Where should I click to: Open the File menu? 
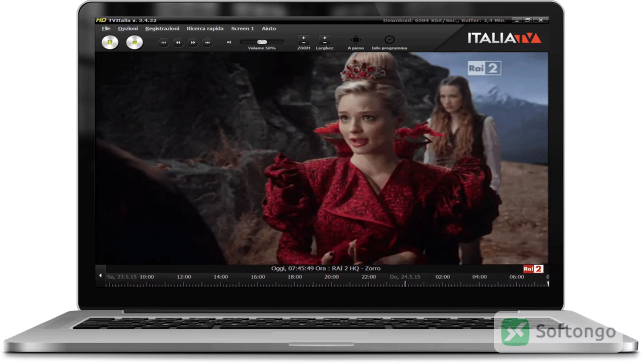tap(106, 28)
